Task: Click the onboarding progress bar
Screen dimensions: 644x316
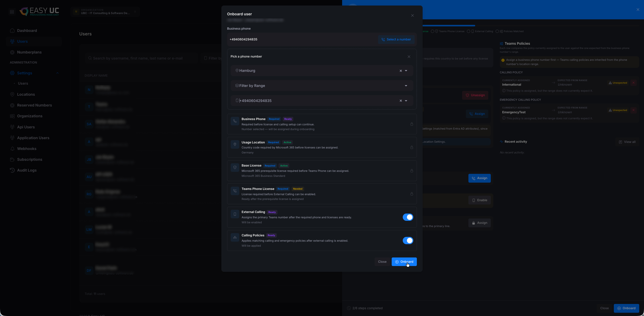Action: coord(531,26)
